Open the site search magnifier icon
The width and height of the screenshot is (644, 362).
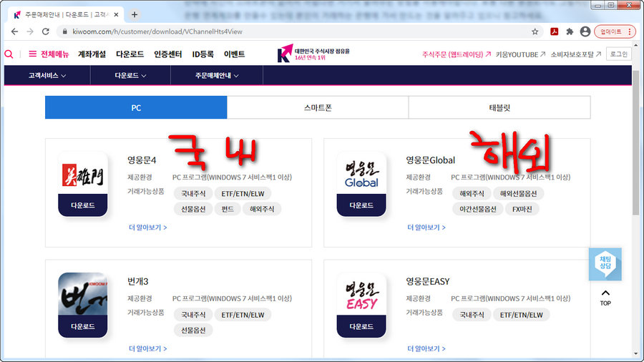pos(9,54)
